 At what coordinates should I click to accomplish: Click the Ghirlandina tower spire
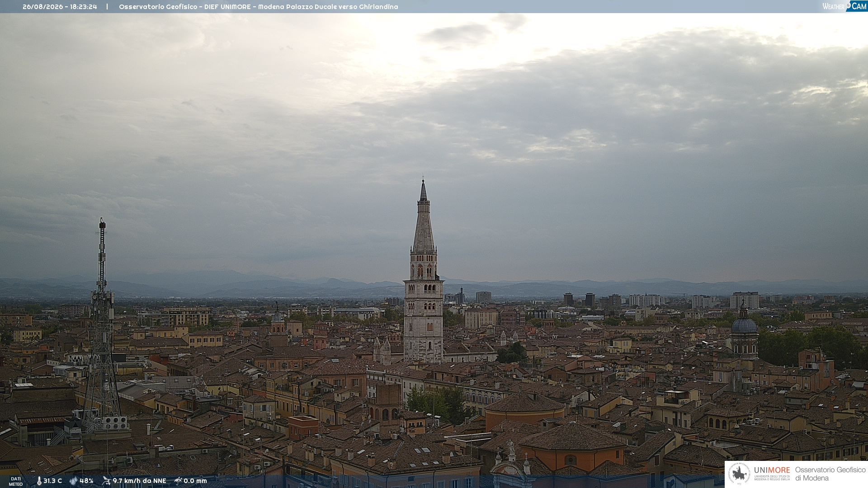coord(424,216)
